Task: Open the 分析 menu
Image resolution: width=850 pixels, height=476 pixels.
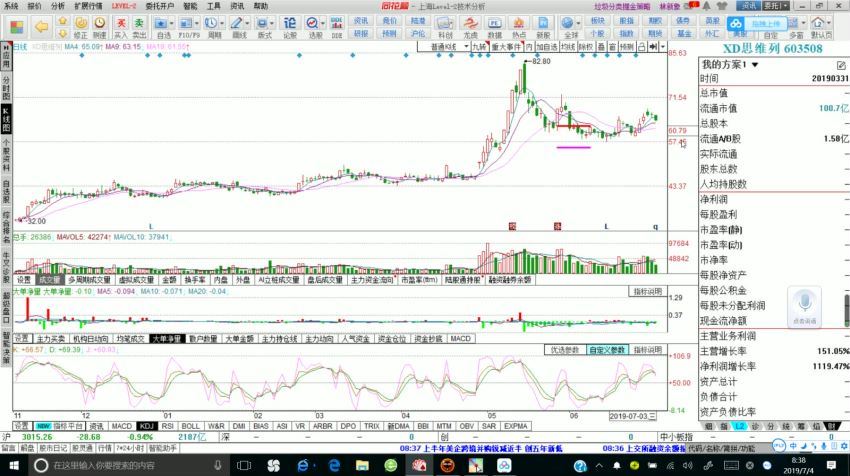Action: coord(57,6)
